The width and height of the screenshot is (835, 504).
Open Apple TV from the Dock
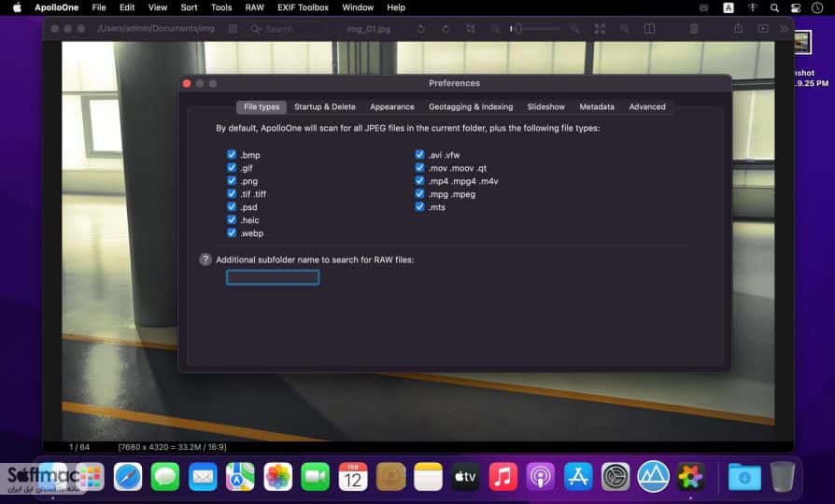click(x=465, y=476)
